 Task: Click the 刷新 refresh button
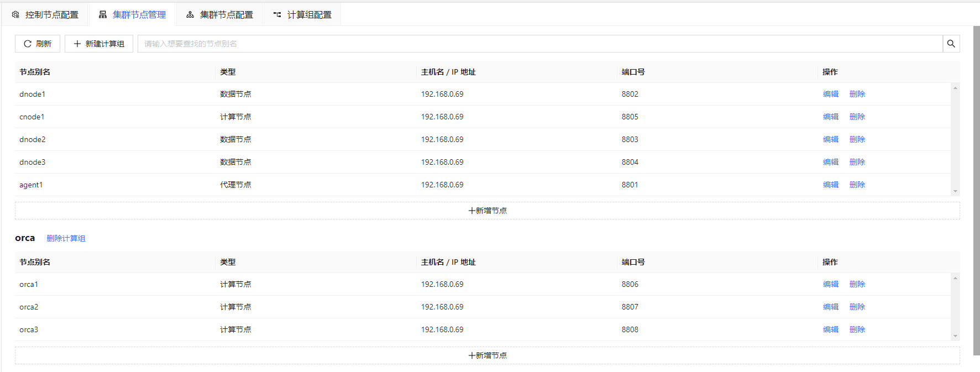click(38, 44)
